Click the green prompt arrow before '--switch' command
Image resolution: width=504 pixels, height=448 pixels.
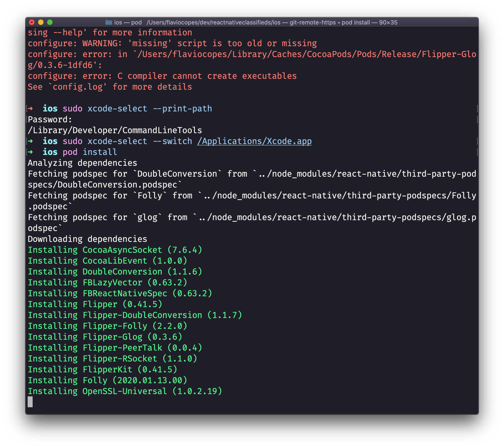point(30,141)
